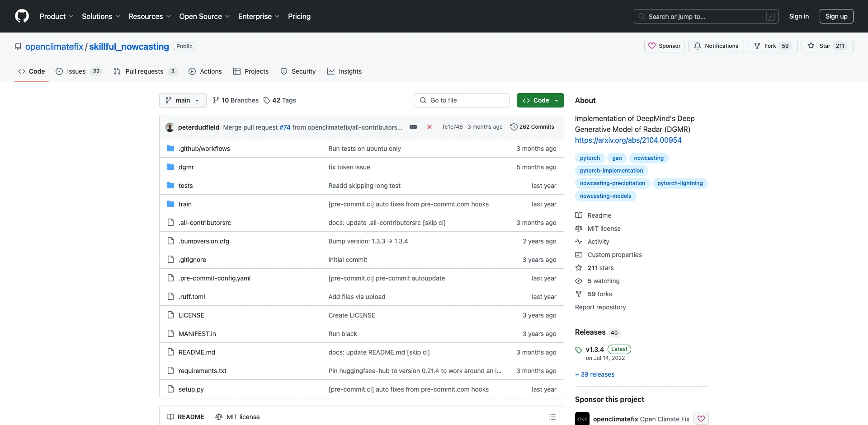View 262 Commits history
This screenshot has height=425, width=868.
[532, 127]
